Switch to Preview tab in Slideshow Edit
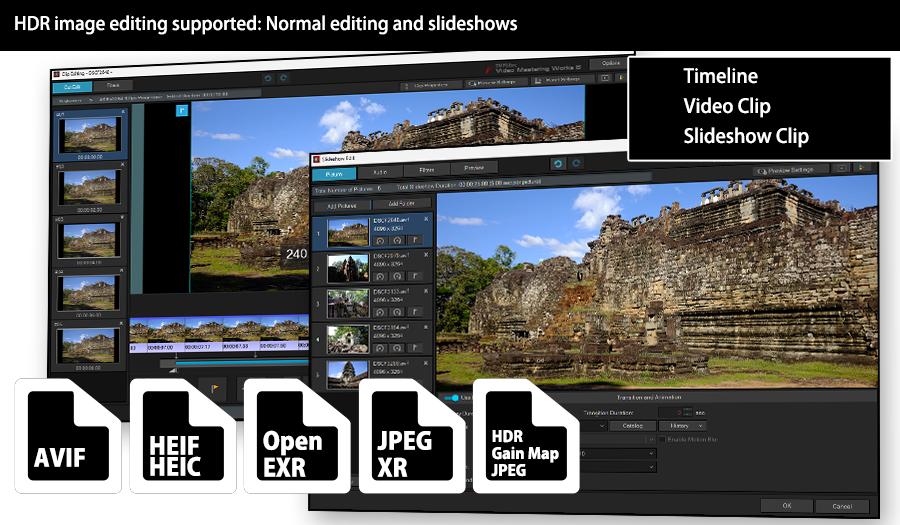The width and height of the screenshot is (900, 525). tap(474, 168)
